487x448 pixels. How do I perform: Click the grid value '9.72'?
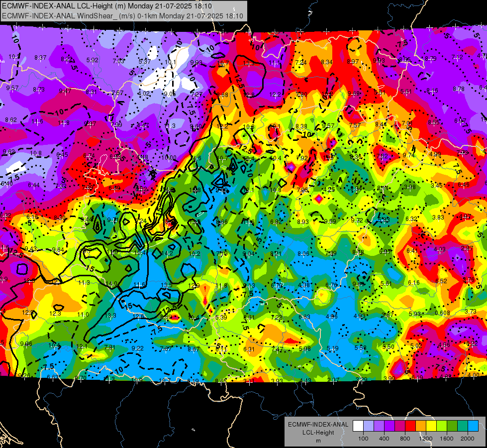[357, 220]
